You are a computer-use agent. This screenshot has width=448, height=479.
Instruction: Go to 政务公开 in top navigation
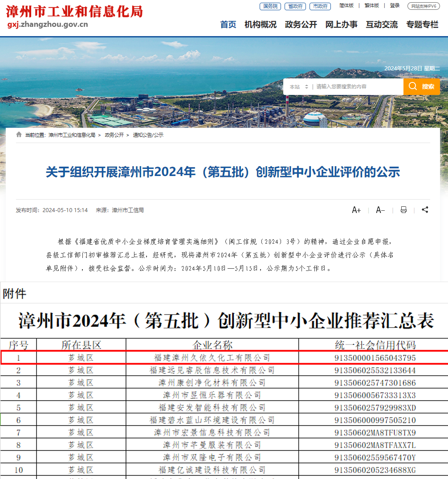[x=301, y=25]
